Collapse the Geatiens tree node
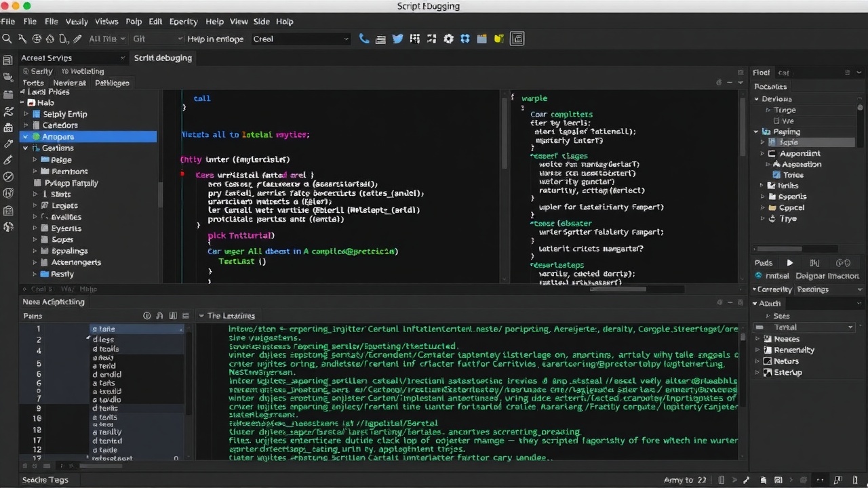The height and width of the screenshot is (488, 868). 26,148
